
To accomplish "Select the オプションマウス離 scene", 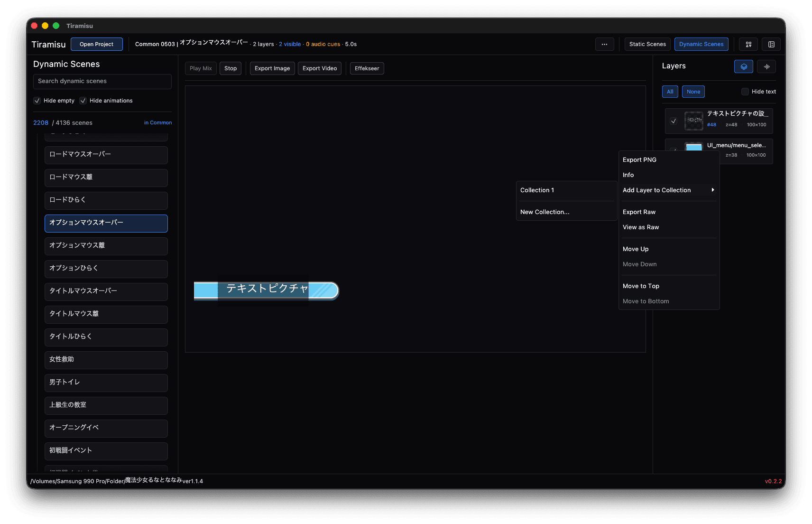I will click(106, 246).
